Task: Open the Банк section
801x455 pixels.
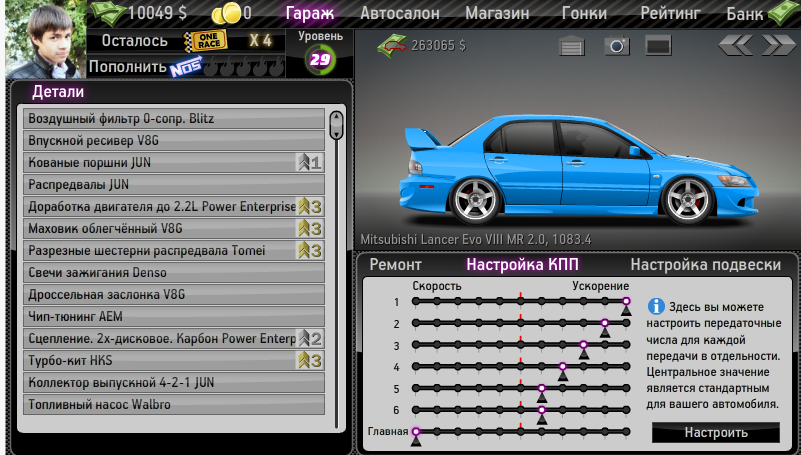Action: coord(744,14)
